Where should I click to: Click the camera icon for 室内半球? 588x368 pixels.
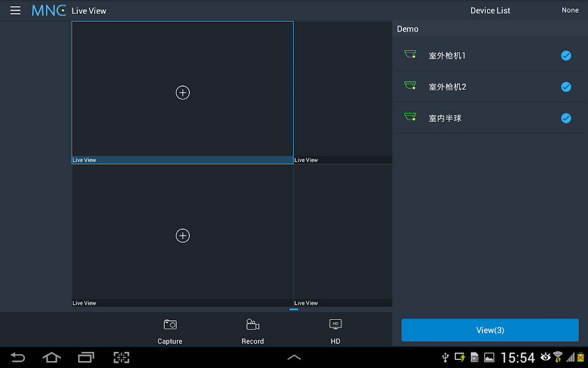point(410,117)
